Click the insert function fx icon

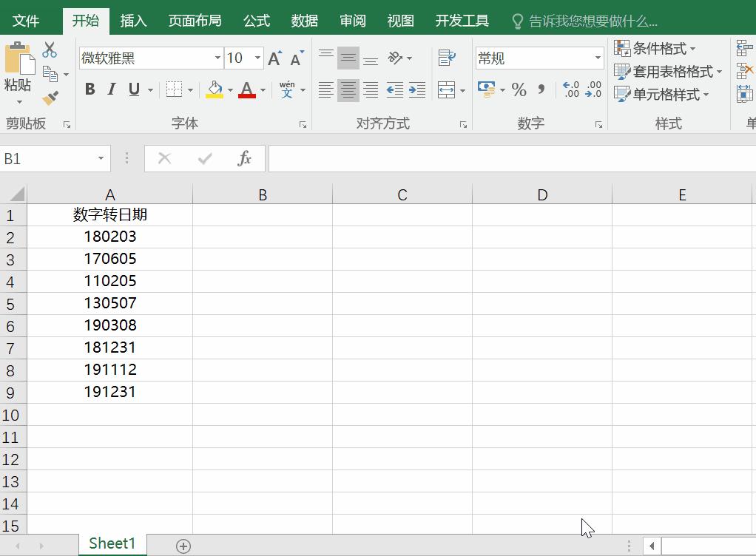(244, 158)
